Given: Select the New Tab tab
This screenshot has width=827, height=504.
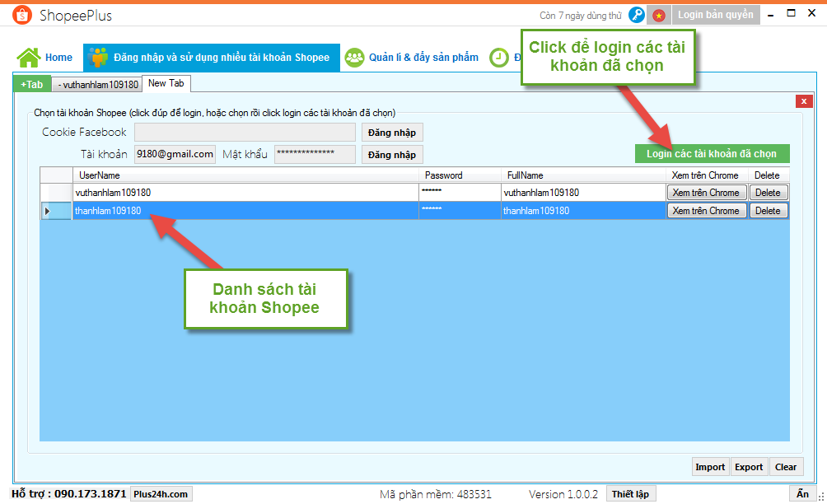Looking at the screenshot, I should click(x=166, y=83).
